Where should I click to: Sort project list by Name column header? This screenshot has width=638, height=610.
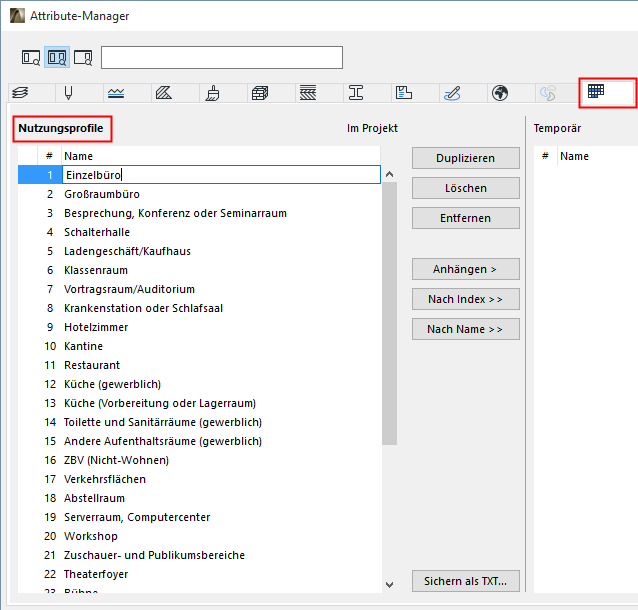[221, 156]
